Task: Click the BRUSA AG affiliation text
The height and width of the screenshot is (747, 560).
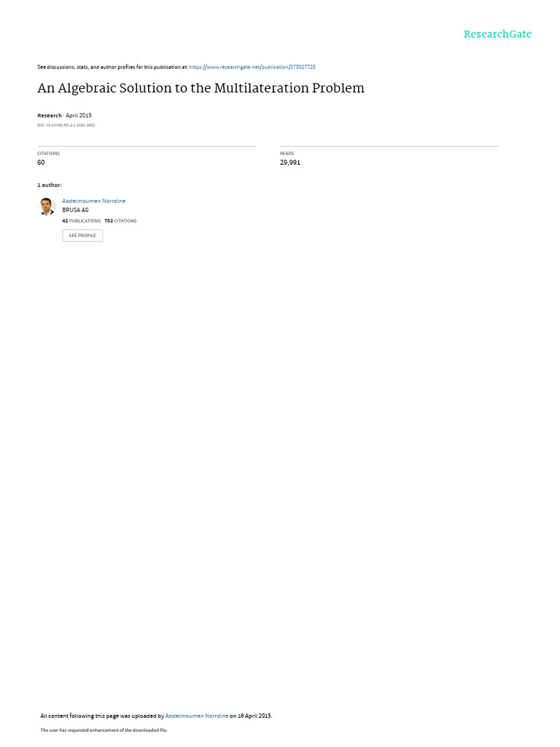Action: pyautogui.click(x=75, y=210)
